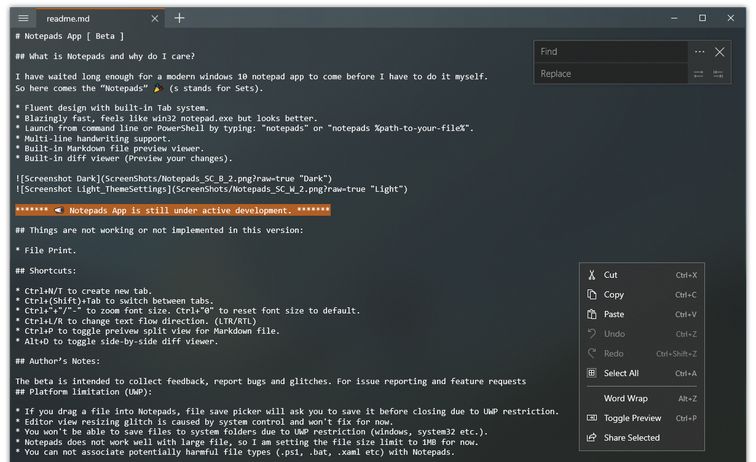
Task: Open the hamburger main menu
Action: 23,18
